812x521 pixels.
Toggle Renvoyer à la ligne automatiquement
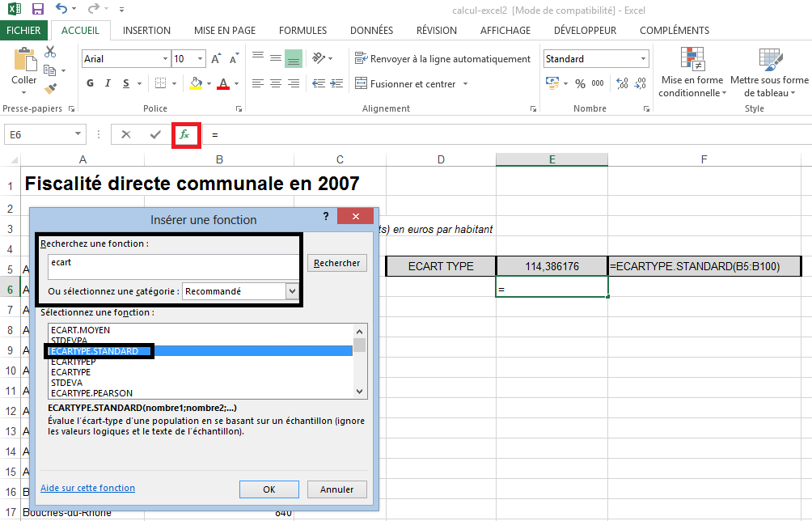pos(442,59)
